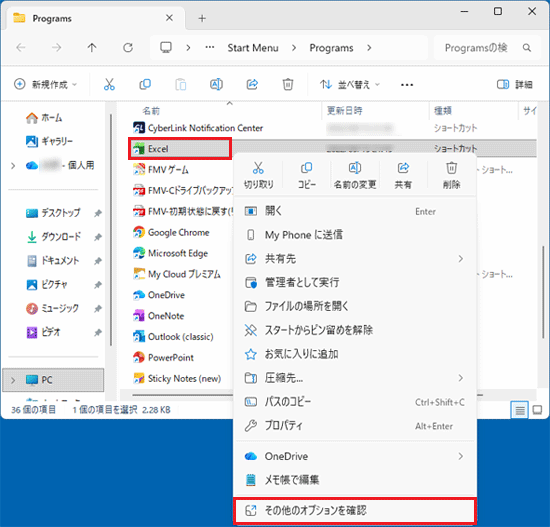Viewport: 550px width, 527px height.
Task: Click Start Menu in the breadcrumb path
Action: (253, 48)
